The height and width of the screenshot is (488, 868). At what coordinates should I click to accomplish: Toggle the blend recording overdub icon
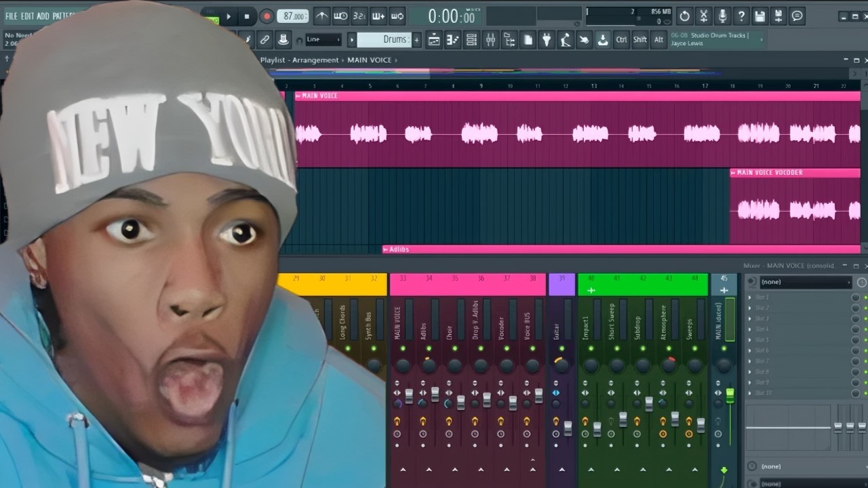pyautogui.click(x=378, y=16)
